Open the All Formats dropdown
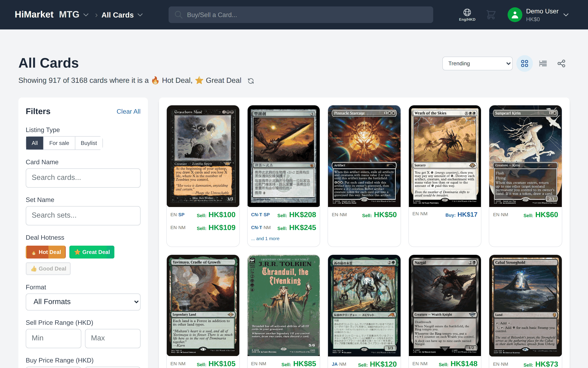 click(x=83, y=302)
